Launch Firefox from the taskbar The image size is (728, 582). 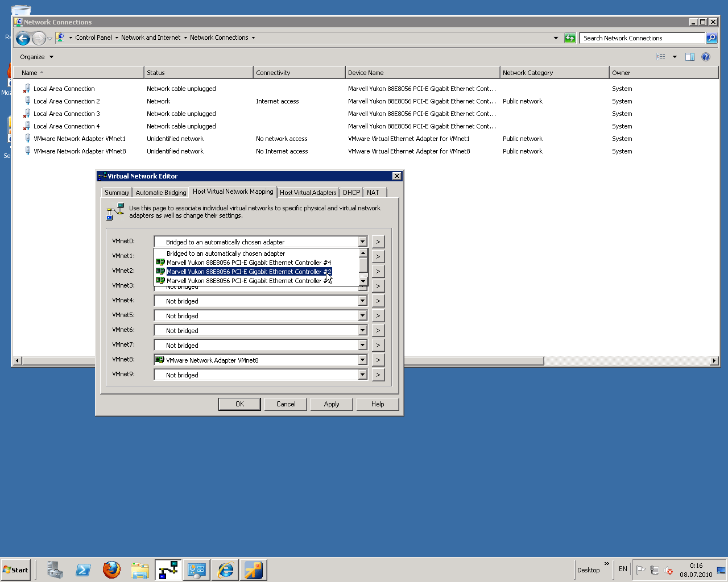(x=111, y=569)
